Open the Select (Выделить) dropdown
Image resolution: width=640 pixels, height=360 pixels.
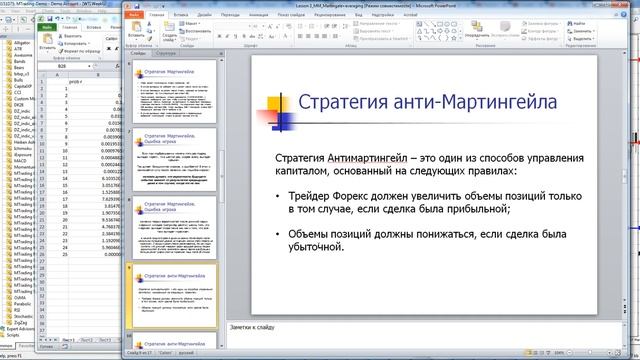pyautogui.click(x=580, y=38)
